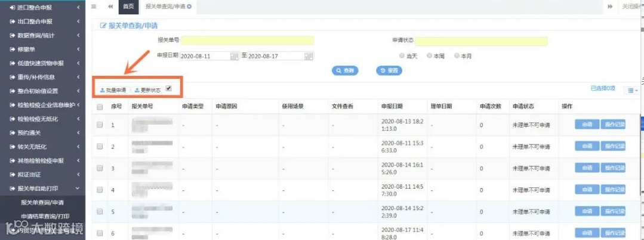
Task: Tick the checkbox for row 2
Action: [100, 146]
